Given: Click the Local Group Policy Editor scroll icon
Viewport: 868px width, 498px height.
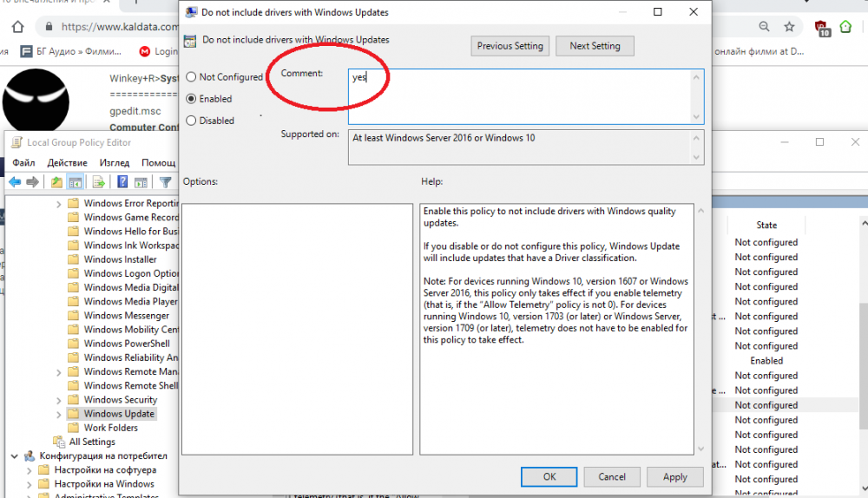Looking at the screenshot, I should coord(17,142).
